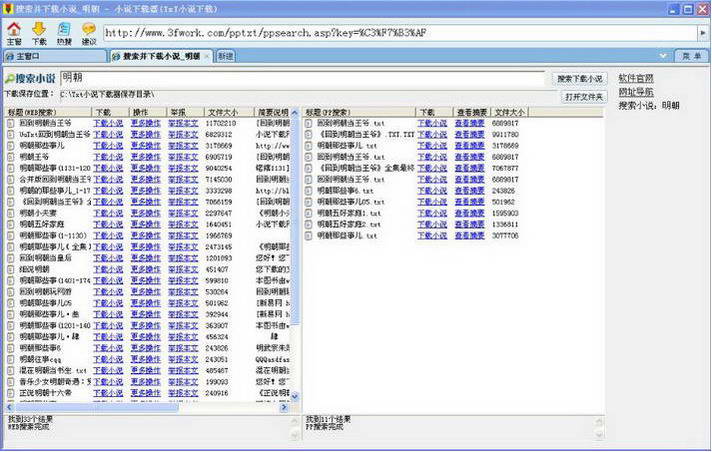Click 摘要说明 column header
The image size is (712, 452).
pyautogui.click(x=272, y=112)
